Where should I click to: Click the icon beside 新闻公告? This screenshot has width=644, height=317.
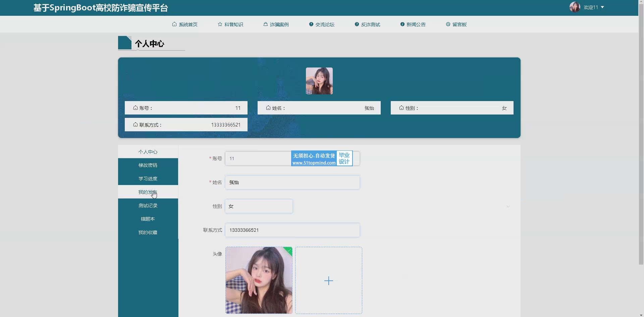tap(402, 24)
